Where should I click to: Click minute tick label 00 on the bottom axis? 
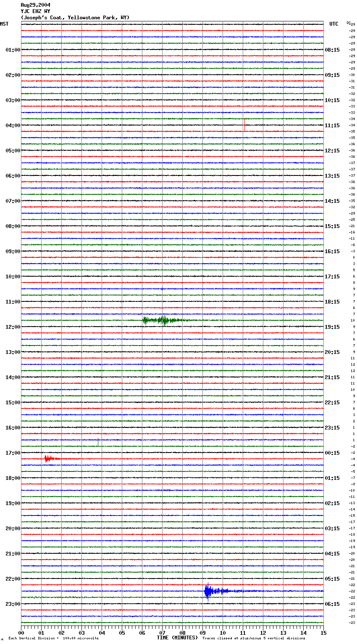tap(21, 633)
